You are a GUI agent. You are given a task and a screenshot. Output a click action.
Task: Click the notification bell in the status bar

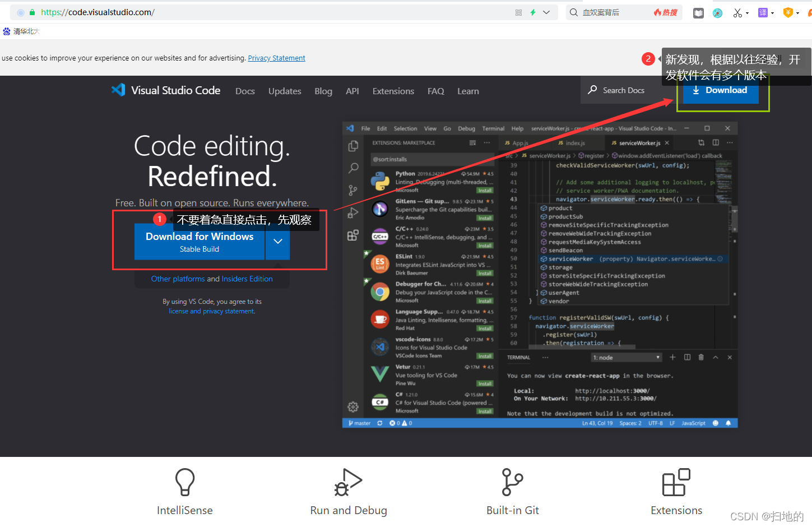point(729,423)
